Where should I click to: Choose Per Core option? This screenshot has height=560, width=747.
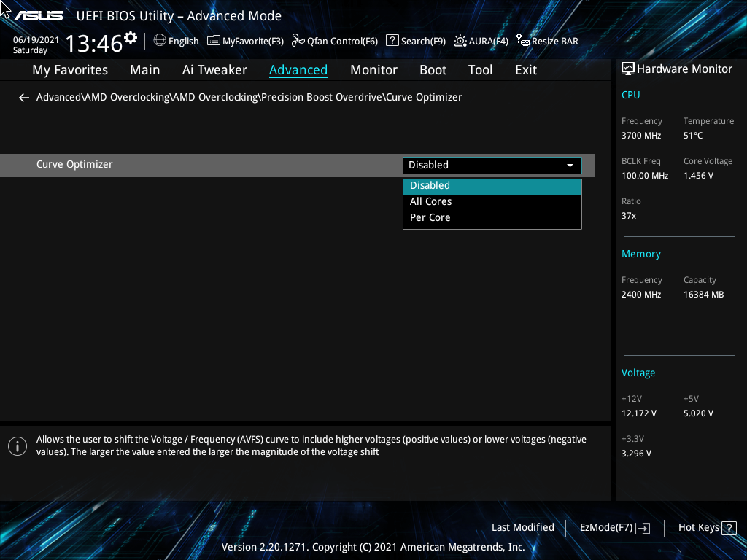point(492,217)
